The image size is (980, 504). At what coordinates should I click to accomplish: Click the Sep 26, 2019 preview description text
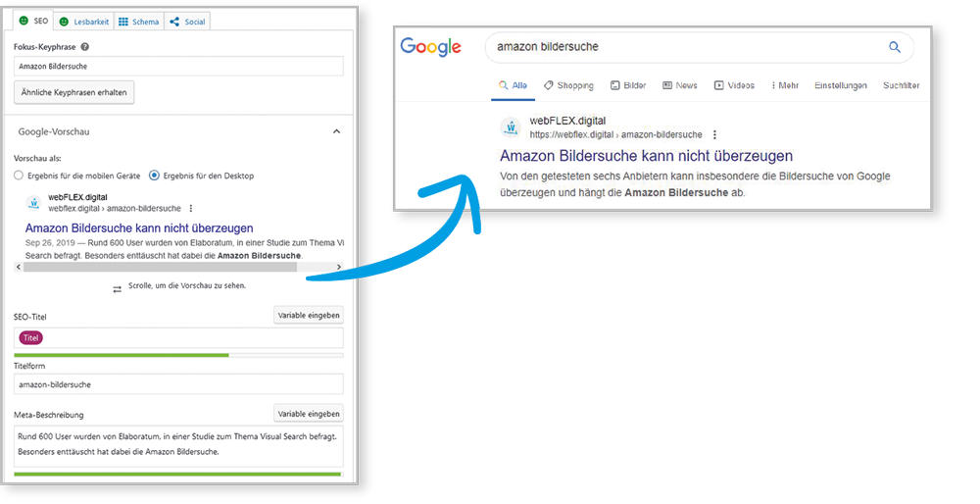coord(184,249)
